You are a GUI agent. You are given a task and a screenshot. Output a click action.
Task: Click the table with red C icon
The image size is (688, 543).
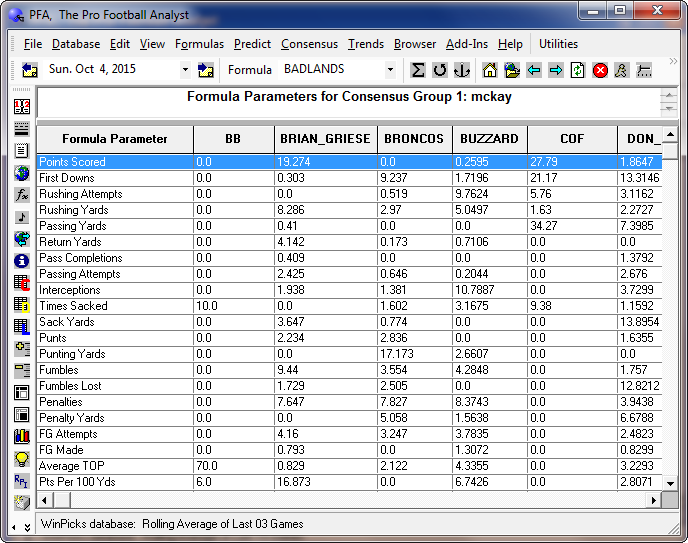[22, 283]
